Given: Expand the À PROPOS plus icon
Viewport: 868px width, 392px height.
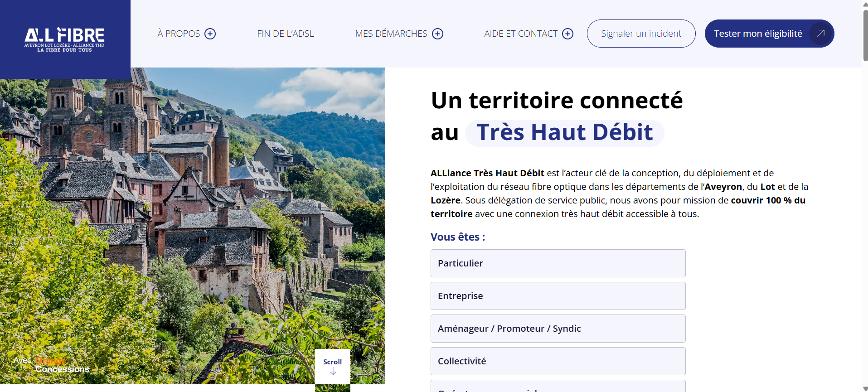Looking at the screenshot, I should click(x=210, y=34).
